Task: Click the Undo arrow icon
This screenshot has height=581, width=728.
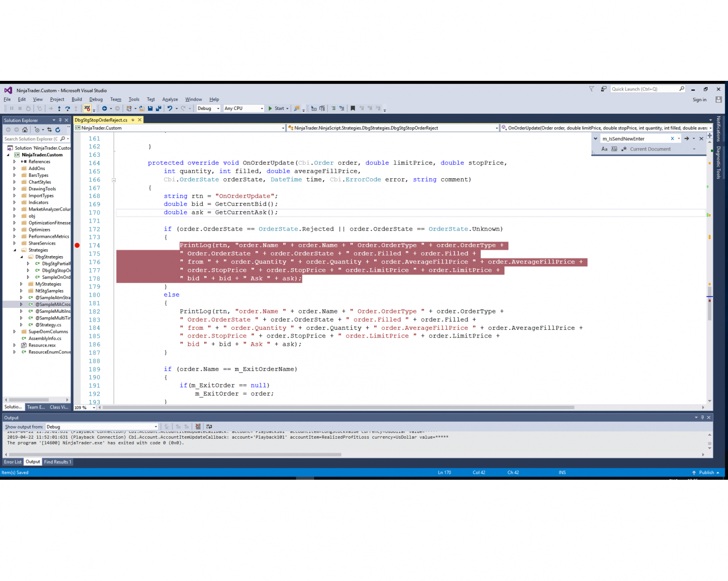Action: (x=170, y=108)
